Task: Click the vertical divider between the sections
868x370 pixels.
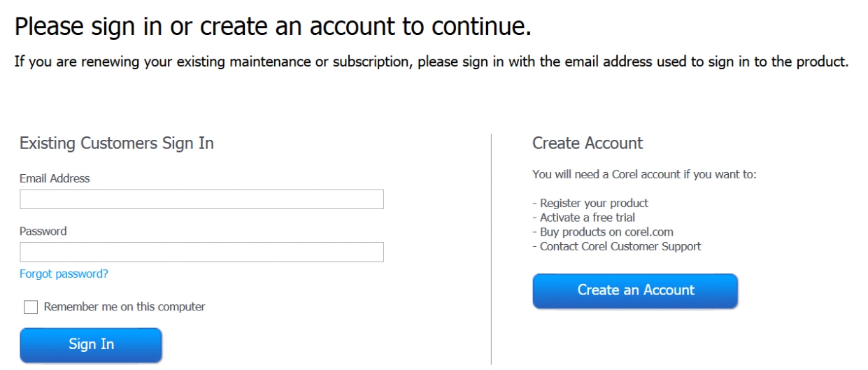Action: coord(491,248)
